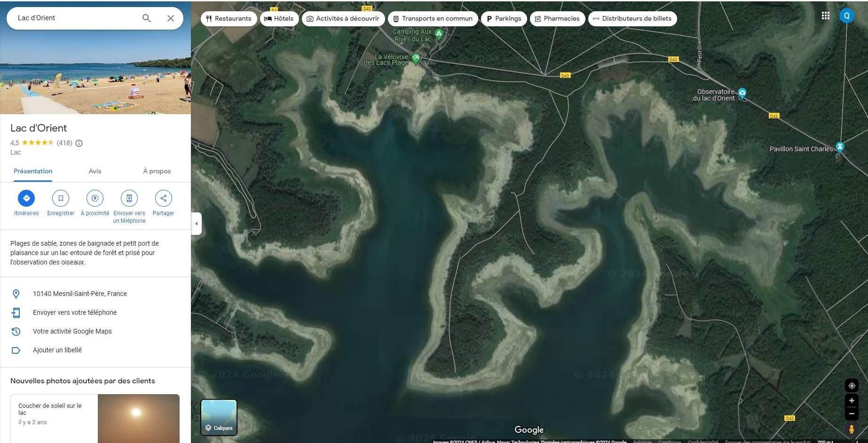Select the Hôtels filter chip
868x443 pixels.
click(279, 19)
